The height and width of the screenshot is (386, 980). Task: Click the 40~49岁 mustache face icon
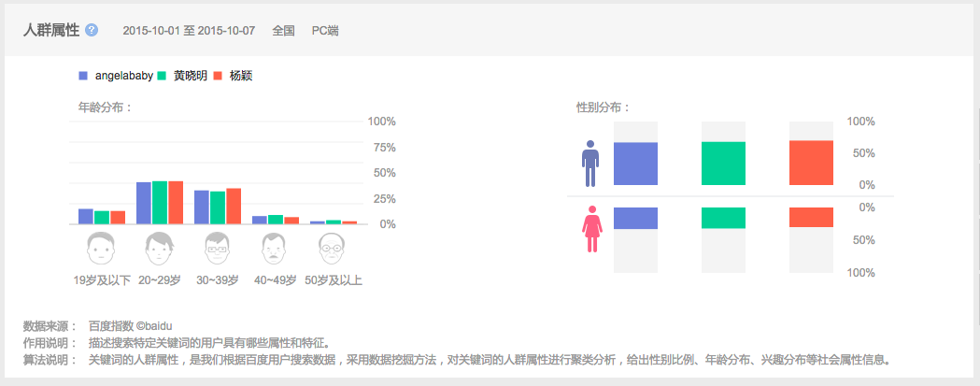point(275,250)
